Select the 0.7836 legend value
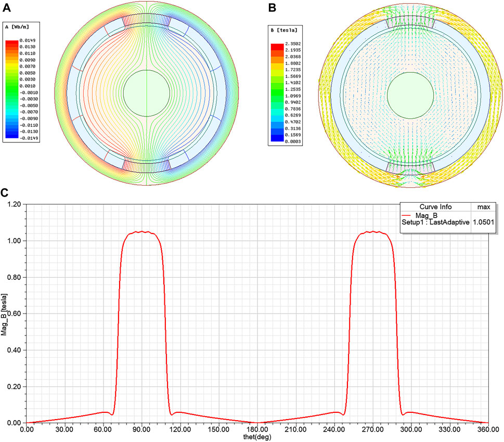The image size is (504, 442). [293, 109]
